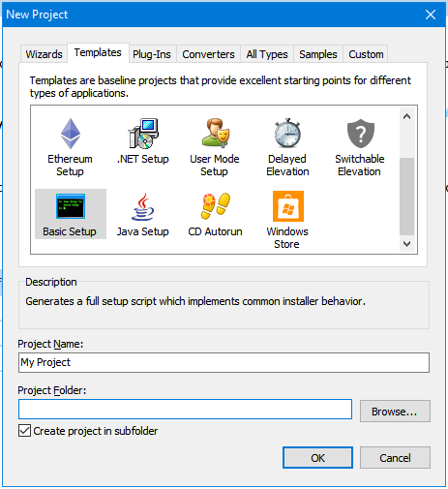Screen dimensions: 448x489
Task: Choose the Switchable Elevation shield icon
Action: pyautogui.click(x=361, y=134)
